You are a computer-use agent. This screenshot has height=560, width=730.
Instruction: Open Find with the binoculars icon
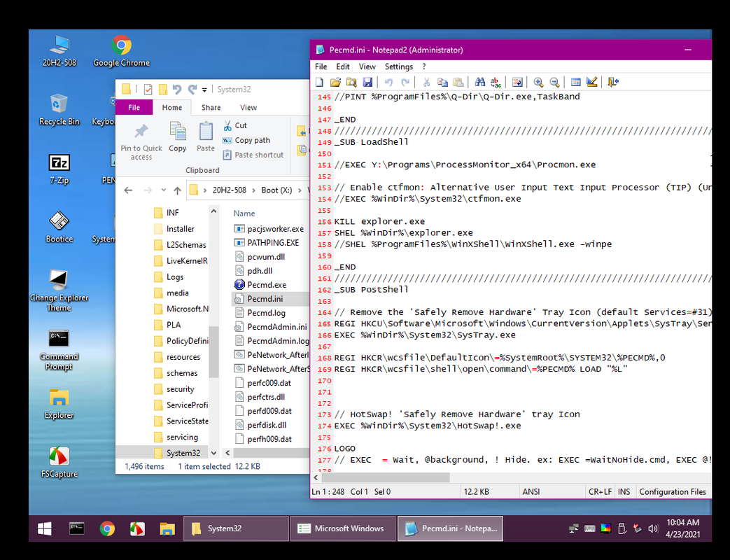pos(480,83)
